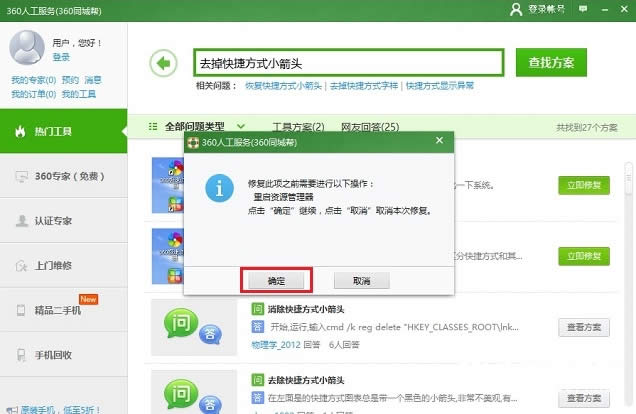Switch to 网友回答(25) tab

pyautogui.click(x=370, y=127)
